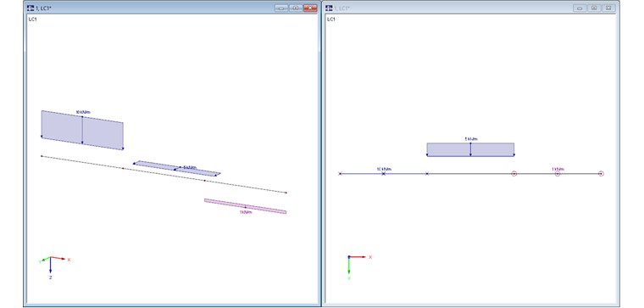Click the LC1 label in right view
Screen dimensions: 644x308
coord(330,20)
